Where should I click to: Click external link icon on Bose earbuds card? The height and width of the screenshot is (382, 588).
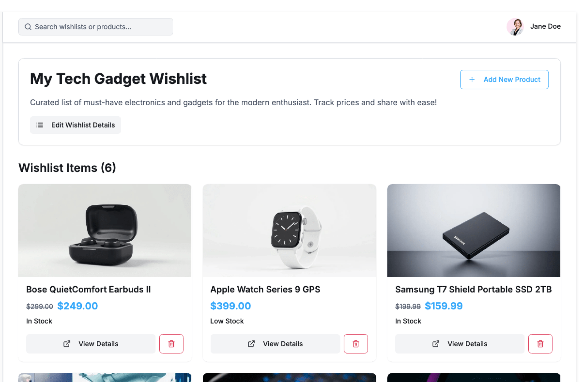coord(67,344)
